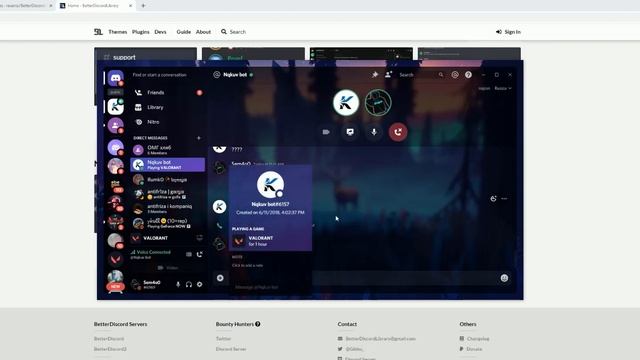Open message more options dots
This screenshot has width=640, height=360.
(x=504, y=199)
